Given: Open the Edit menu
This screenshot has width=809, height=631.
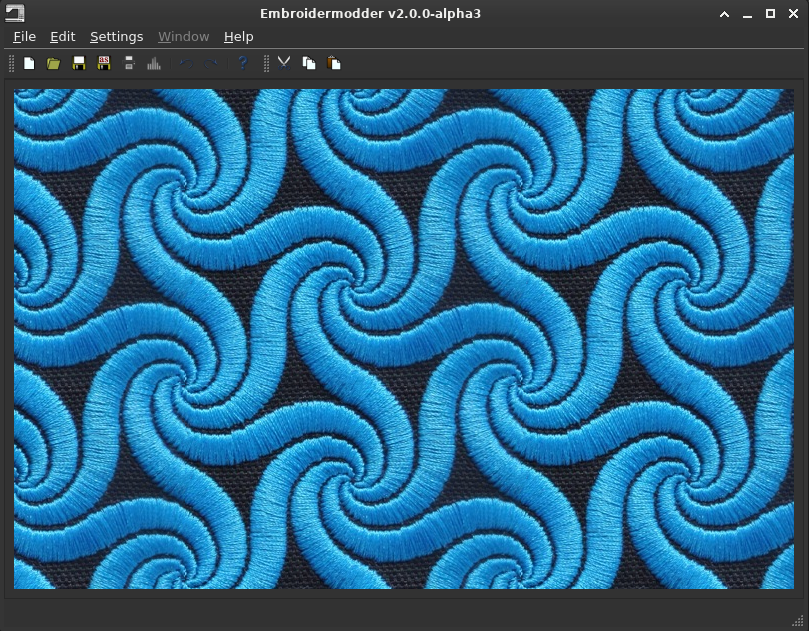Looking at the screenshot, I should pos(62,37).
